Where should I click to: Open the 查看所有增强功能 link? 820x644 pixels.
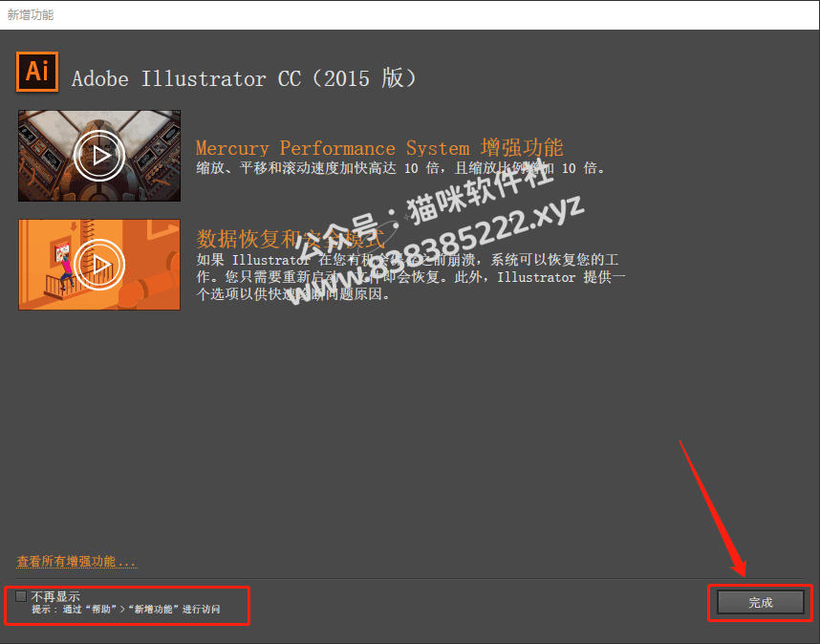(76, 562)
